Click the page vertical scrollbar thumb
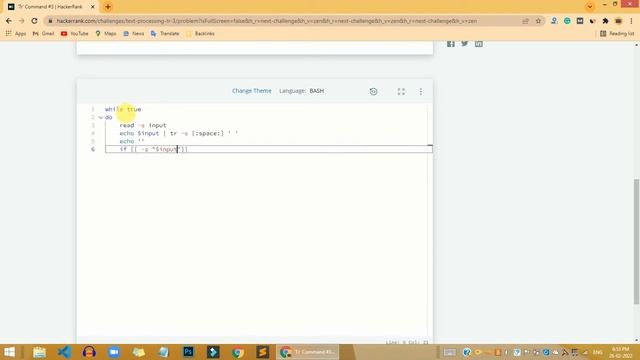Screen dimensions: 640x360 pyautogui.click(x=636, y=241)
